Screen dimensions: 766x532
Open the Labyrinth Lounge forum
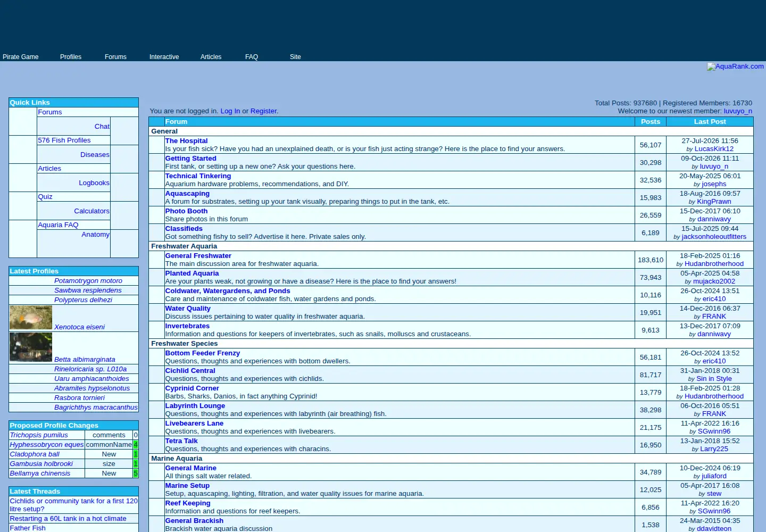(195, 406)
